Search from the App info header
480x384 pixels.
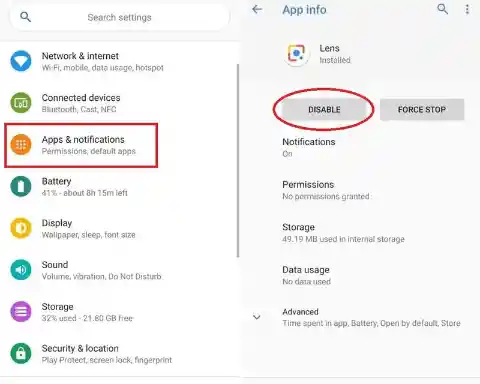click(442, 9)
